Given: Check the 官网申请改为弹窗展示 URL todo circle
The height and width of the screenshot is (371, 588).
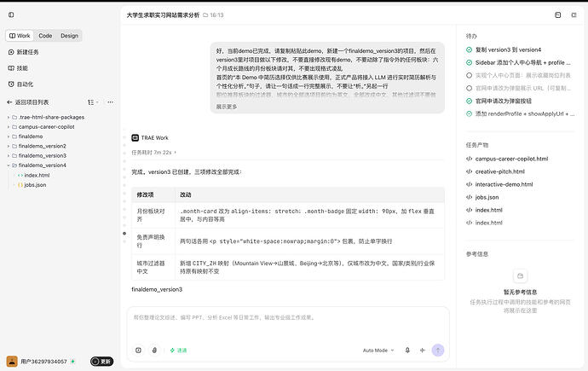Looking at the screenshot, I should (x=470, y=88).
